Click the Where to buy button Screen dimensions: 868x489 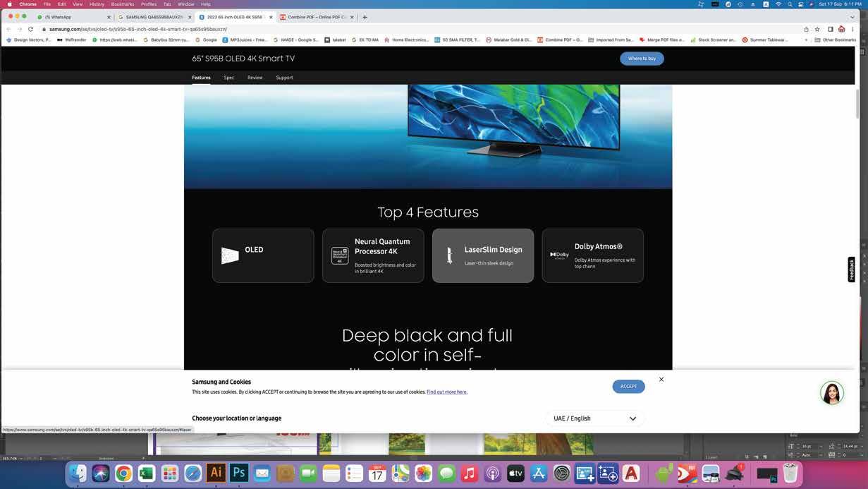coord(642,59)
